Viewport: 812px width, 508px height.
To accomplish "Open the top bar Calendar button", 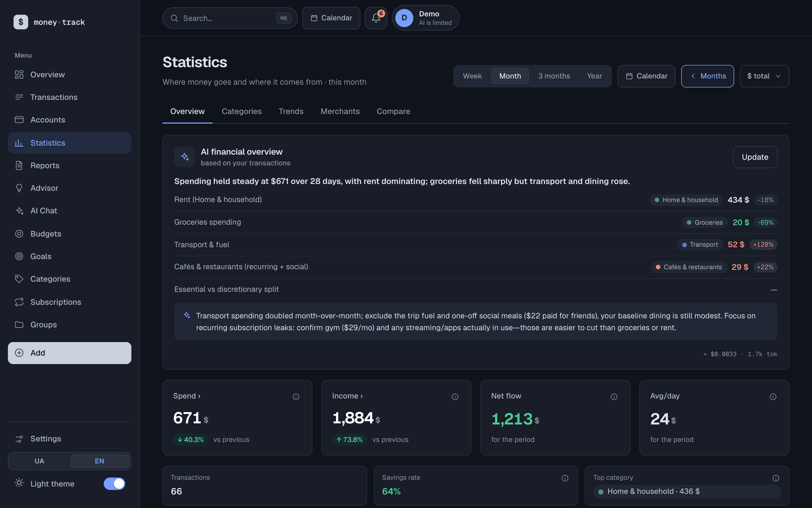I will (331, 18).
